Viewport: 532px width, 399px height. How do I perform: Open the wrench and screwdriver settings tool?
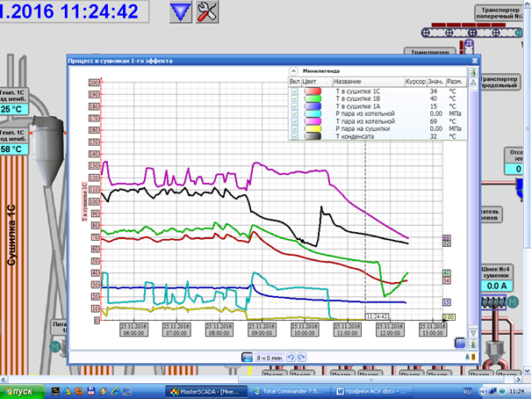click(x=207, y=11)
